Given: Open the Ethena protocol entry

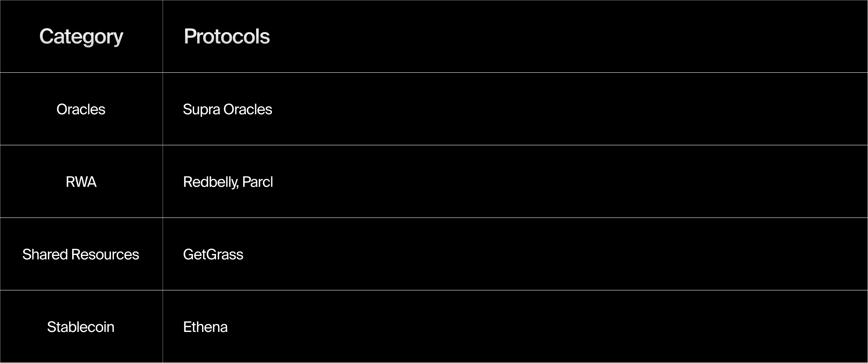Looking at the screenshot, I should point(205,327).
